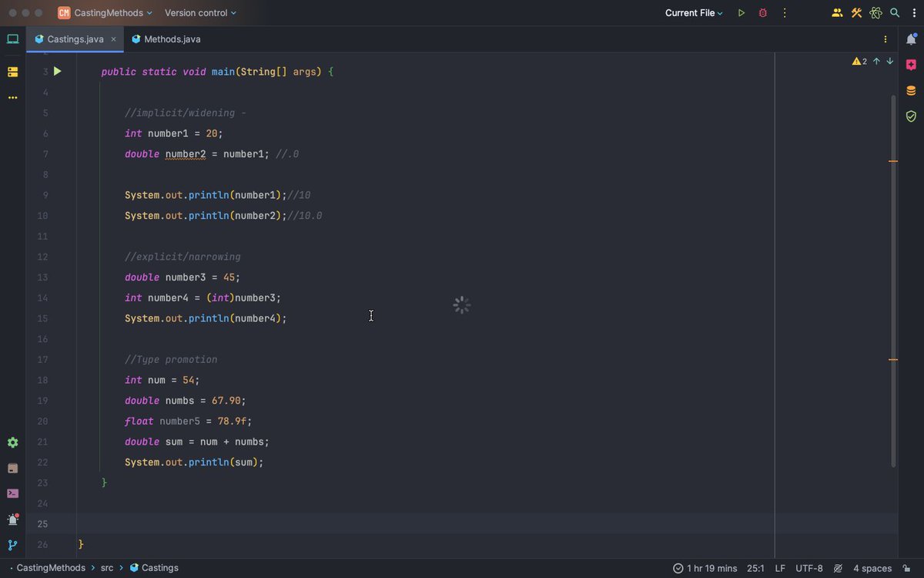Image resolution: width=924 pixels, height=578 pixels.
Task: Open the Database tool window
Action: click(x=911, y=90)
